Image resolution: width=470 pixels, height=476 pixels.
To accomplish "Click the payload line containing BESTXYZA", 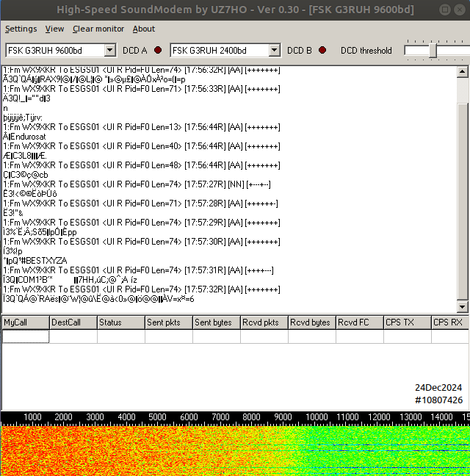I will 35,261.
